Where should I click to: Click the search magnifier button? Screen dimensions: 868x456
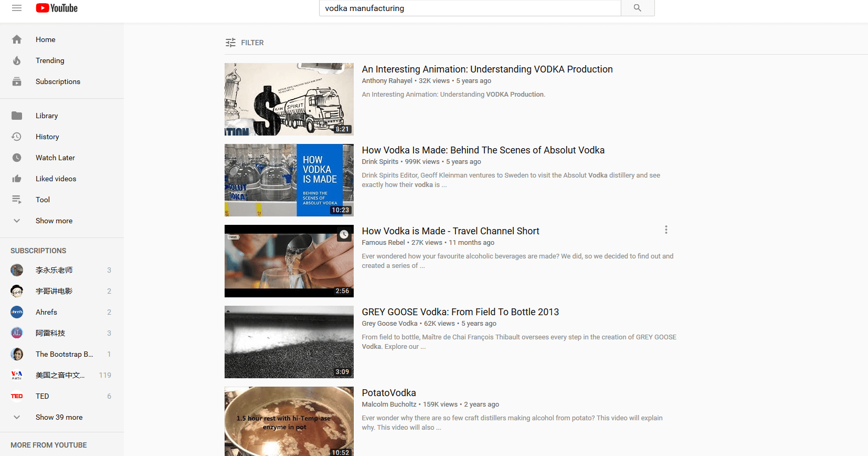point(638,8)
